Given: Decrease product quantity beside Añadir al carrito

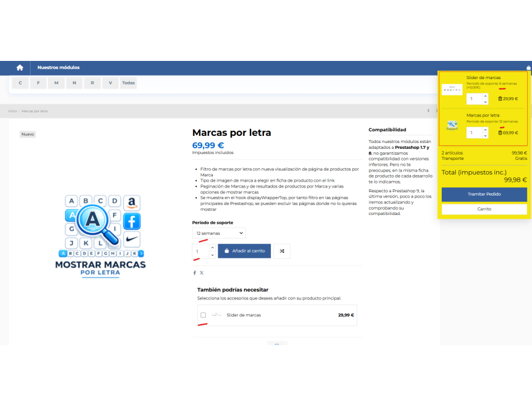Looking at the screenshot, I should pos(212,255).
